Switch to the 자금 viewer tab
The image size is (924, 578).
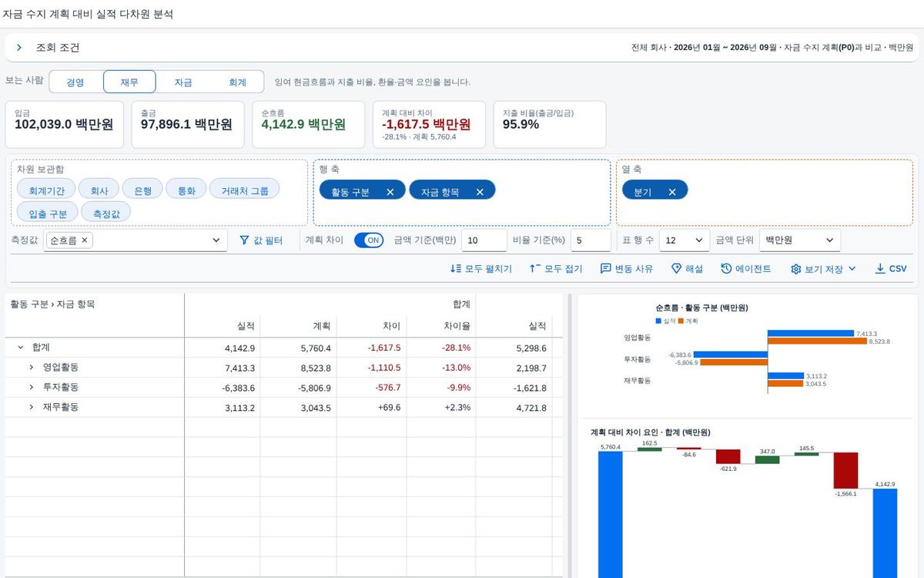[183, 82]
